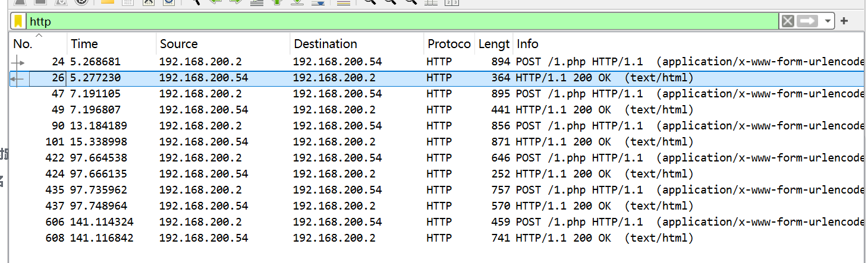Select packet 101 with length 871
Viewport: 868px width, 263px height.
tap(437, 142)
